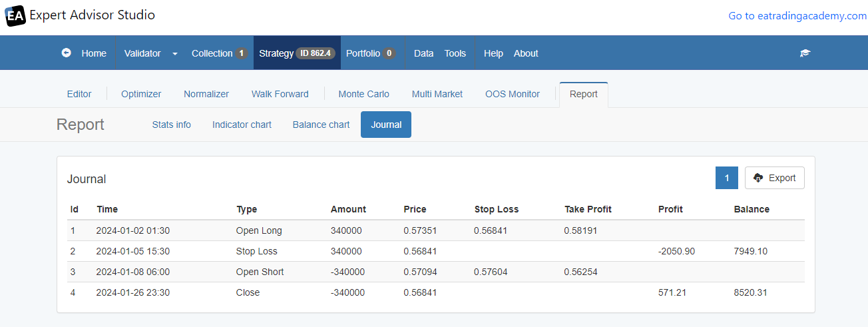Open the Portfolio menu item
Screen dimensions: 868x327
tap(370, 53)
